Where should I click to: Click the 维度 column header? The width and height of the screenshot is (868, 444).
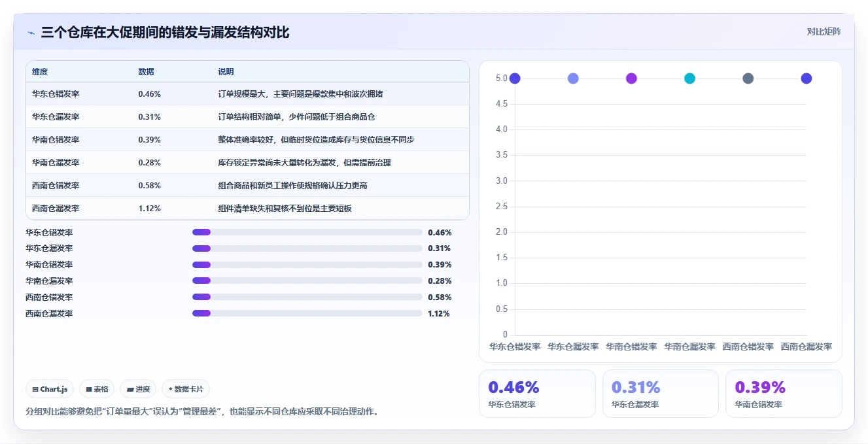40,72
